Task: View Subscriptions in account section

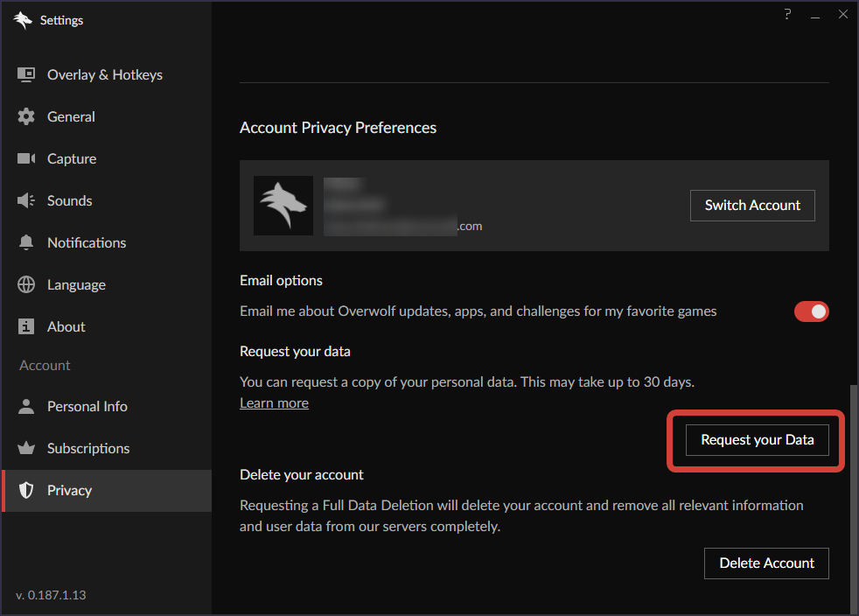Action: pyautogui.click(x=107, y=448)
